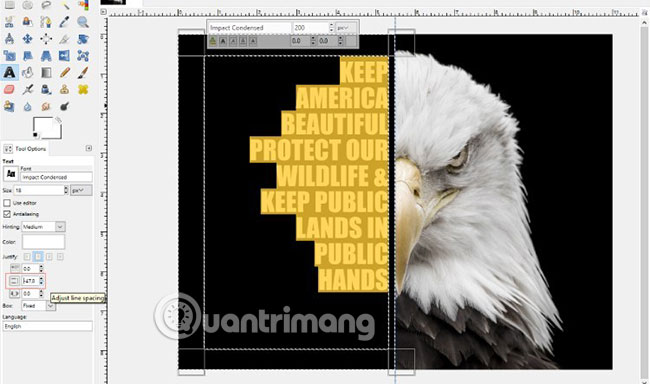Open unit dropdown in on-canvas text toolbar
The image size is (650, 384).
point(346,28)
